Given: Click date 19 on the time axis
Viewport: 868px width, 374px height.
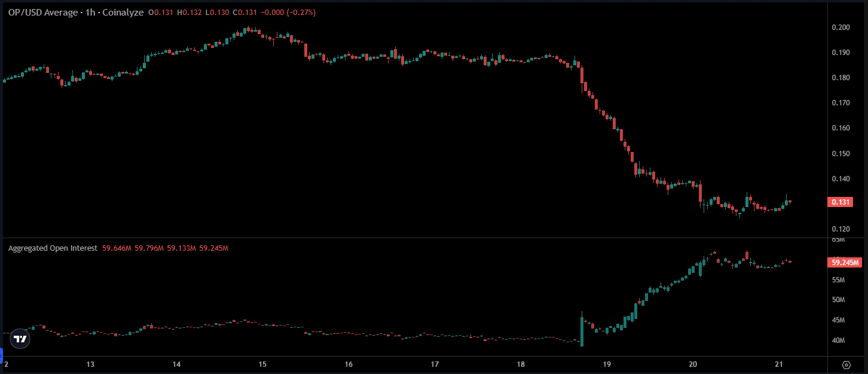Looking at the screenshot, I should click(607, 364).
